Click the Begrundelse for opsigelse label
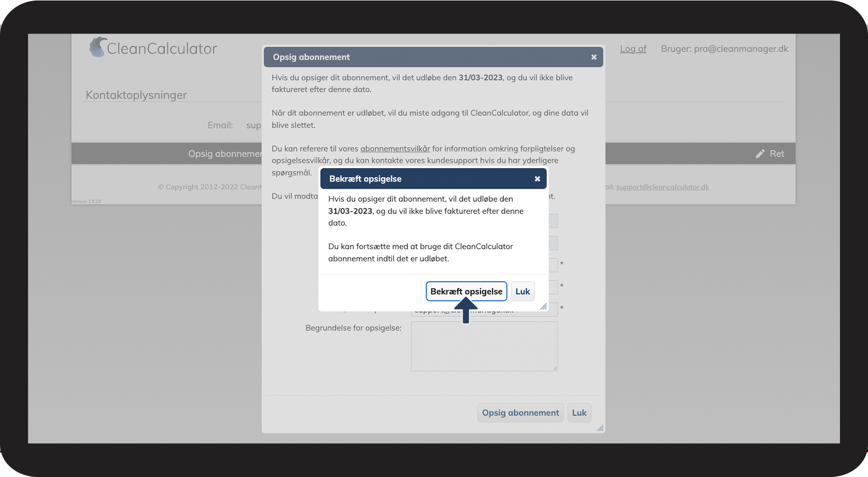This screenshot has width=868, height=477. click(353, 328)
